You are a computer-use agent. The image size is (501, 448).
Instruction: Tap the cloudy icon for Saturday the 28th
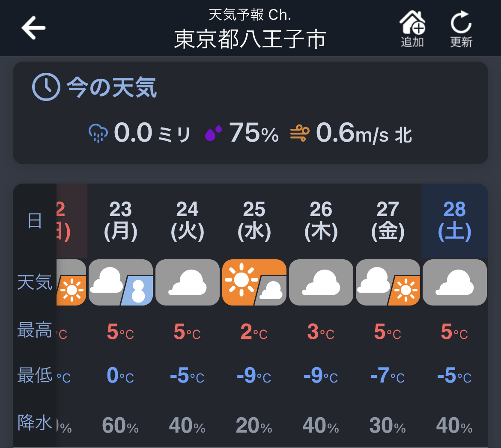[x=455, y=282]
